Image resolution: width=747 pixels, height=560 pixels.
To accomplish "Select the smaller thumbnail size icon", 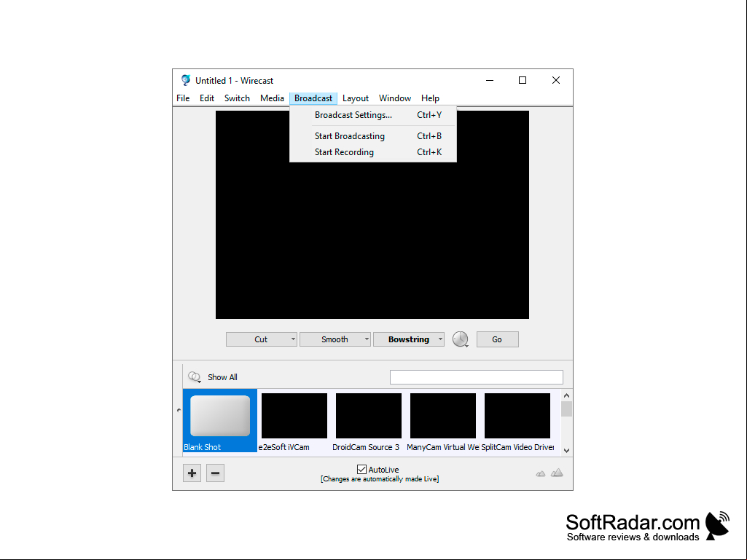I will [x=541, y=473].
